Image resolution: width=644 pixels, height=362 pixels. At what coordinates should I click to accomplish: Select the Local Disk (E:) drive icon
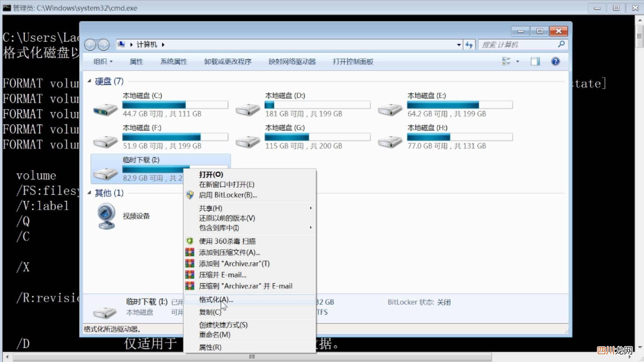pos(390,109)
